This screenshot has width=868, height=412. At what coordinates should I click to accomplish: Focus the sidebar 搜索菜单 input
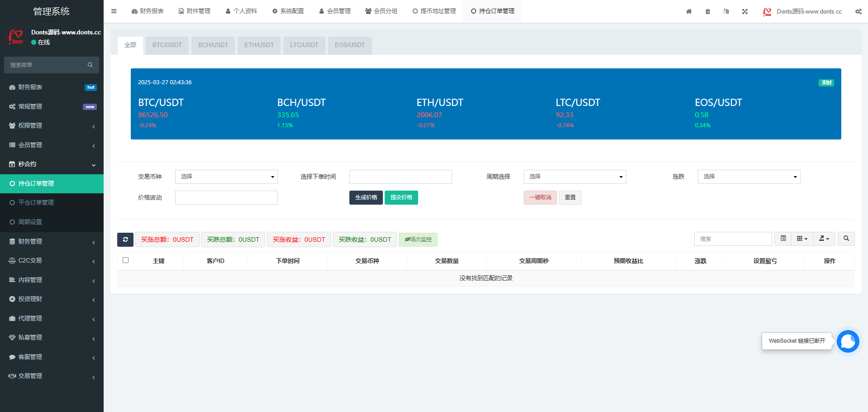tap(45, 65)
